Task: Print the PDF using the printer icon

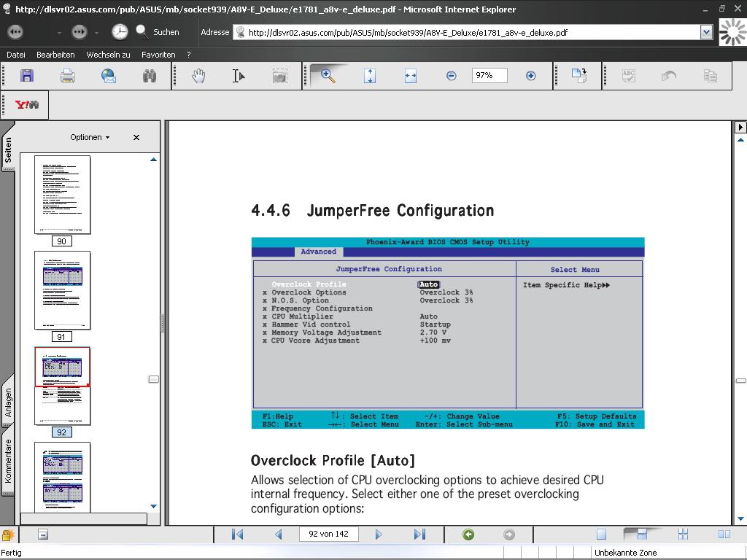Action: (x=68, y=76)
